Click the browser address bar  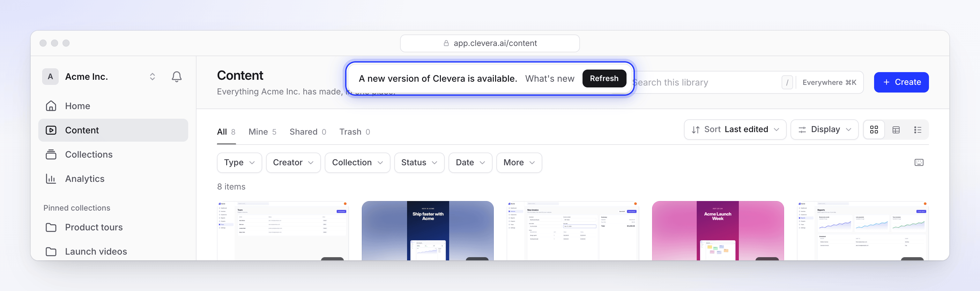coord(490,43)
